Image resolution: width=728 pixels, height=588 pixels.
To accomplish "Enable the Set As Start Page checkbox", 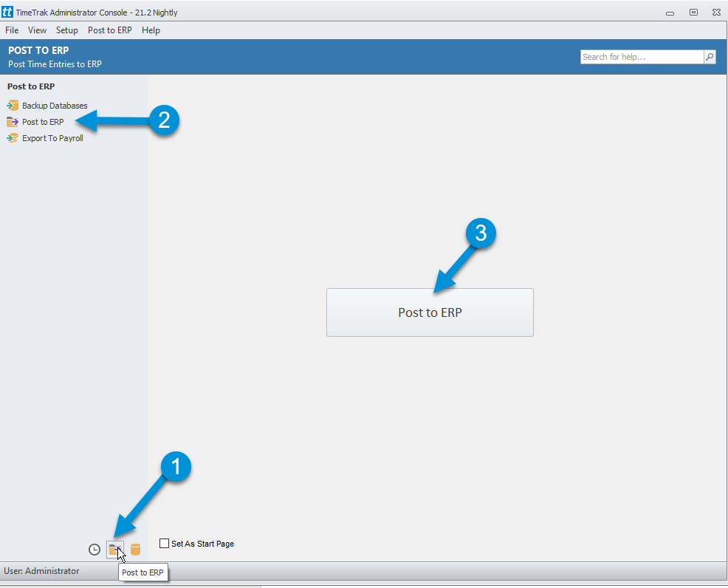I will coord(164,544).
